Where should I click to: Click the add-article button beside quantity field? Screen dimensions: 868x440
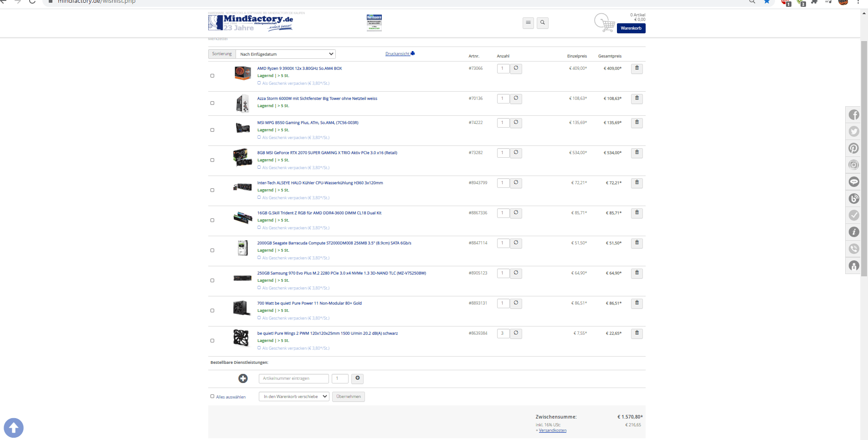[x=358, y=378]
